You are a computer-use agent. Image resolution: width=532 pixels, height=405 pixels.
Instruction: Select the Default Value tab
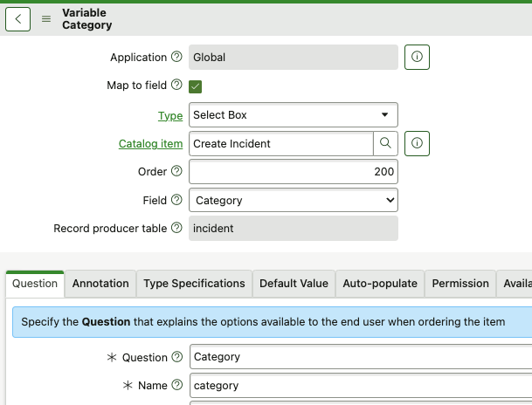click(x=294, y=284)
